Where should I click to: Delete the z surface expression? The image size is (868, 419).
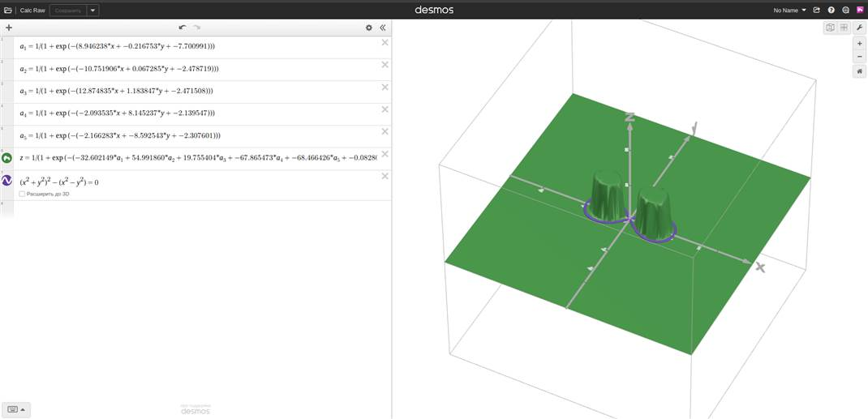385,154
